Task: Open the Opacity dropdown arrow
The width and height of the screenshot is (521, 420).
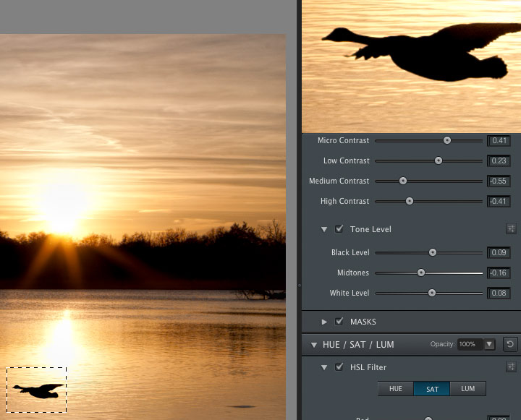Action: click(488, 344)
